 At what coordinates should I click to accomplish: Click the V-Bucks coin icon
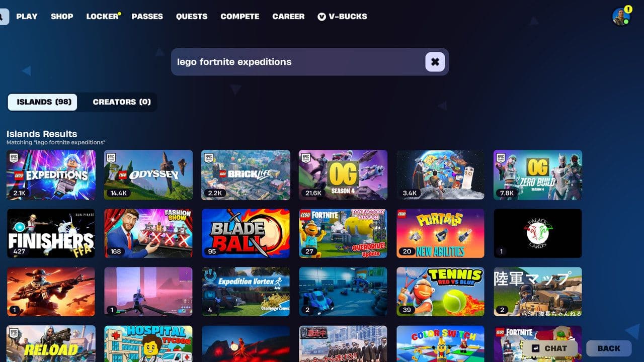click(x=321, y=17)
